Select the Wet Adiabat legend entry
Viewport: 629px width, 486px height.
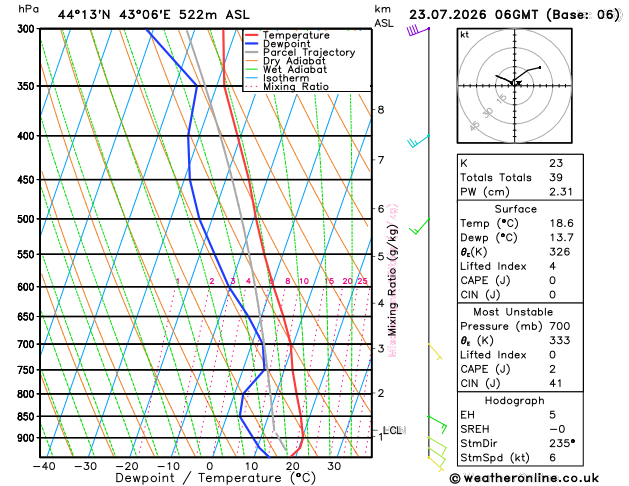point(286,69)
